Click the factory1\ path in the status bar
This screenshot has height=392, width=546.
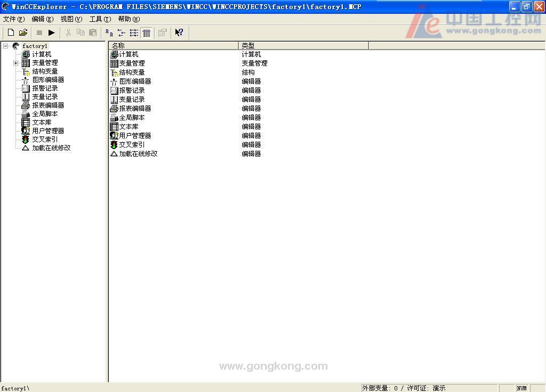pos(15,388)
